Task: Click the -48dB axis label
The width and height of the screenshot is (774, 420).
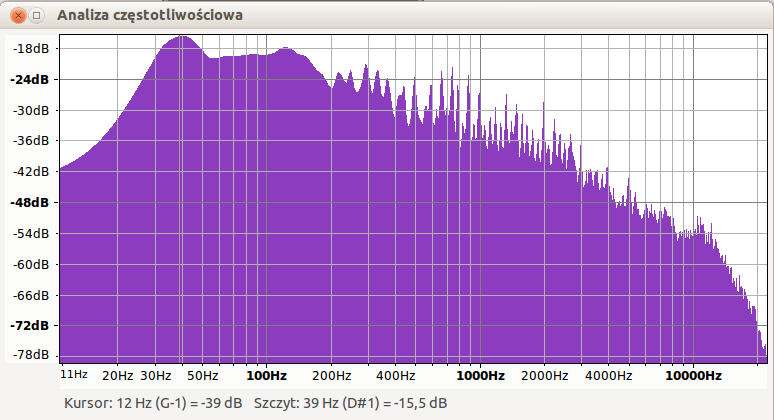Action: pyautogui.click(x=30, y=202)
